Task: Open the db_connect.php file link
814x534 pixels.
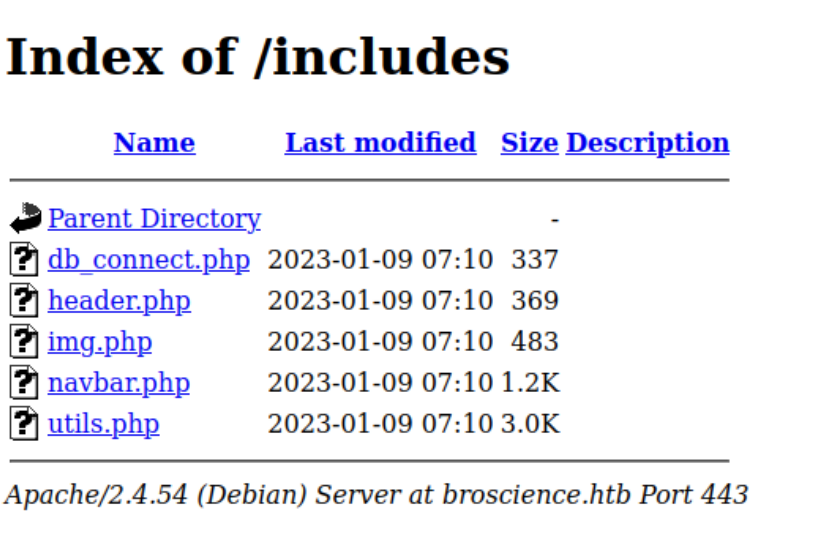Action: click(x=148, y=260)
